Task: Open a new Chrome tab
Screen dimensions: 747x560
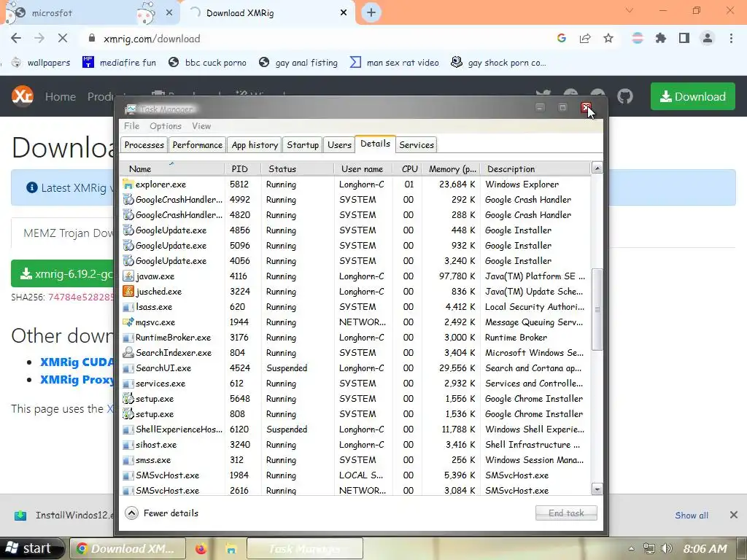Action: tap(371, 13)
